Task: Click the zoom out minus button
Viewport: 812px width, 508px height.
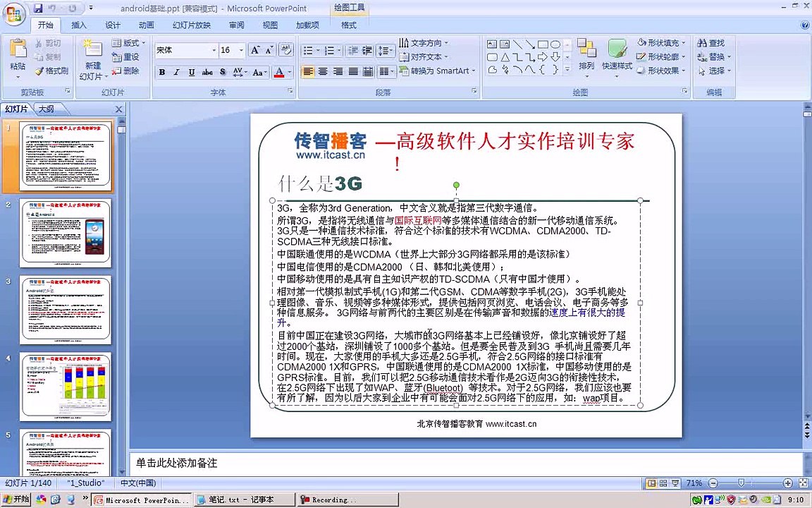Action: [713, 483]
